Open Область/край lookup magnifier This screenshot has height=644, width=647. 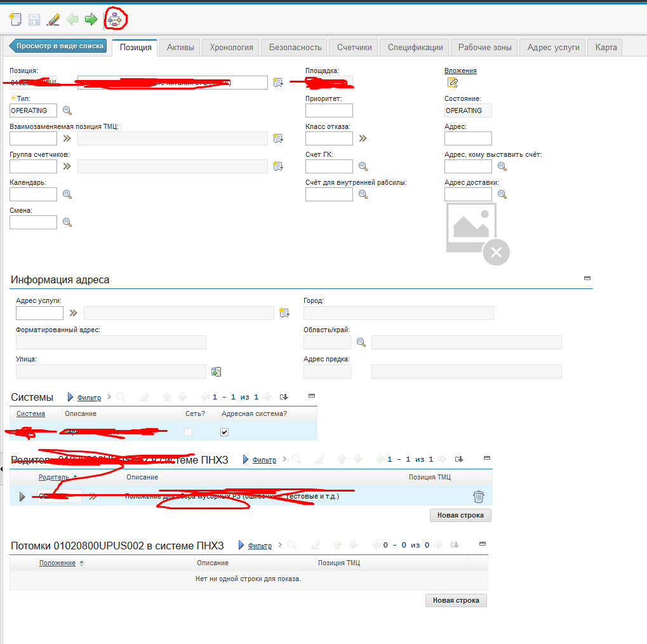[x=361, y=342]
